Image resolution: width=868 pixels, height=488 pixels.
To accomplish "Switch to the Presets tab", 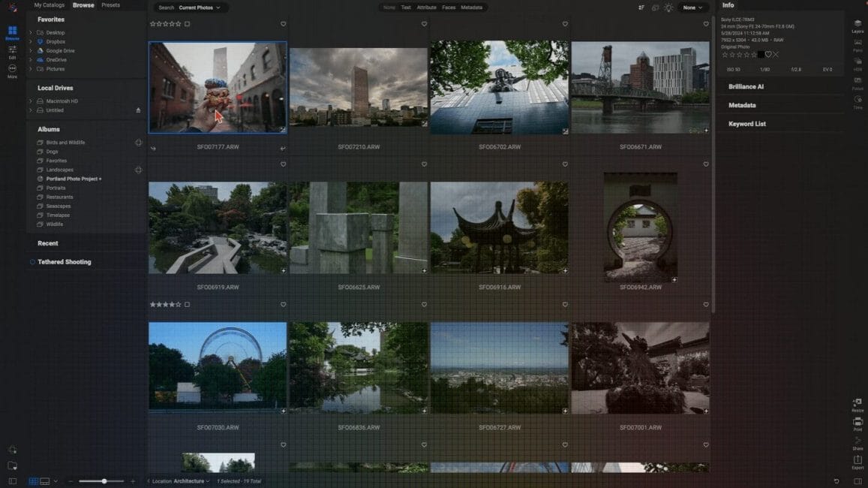I will [110, 5].
